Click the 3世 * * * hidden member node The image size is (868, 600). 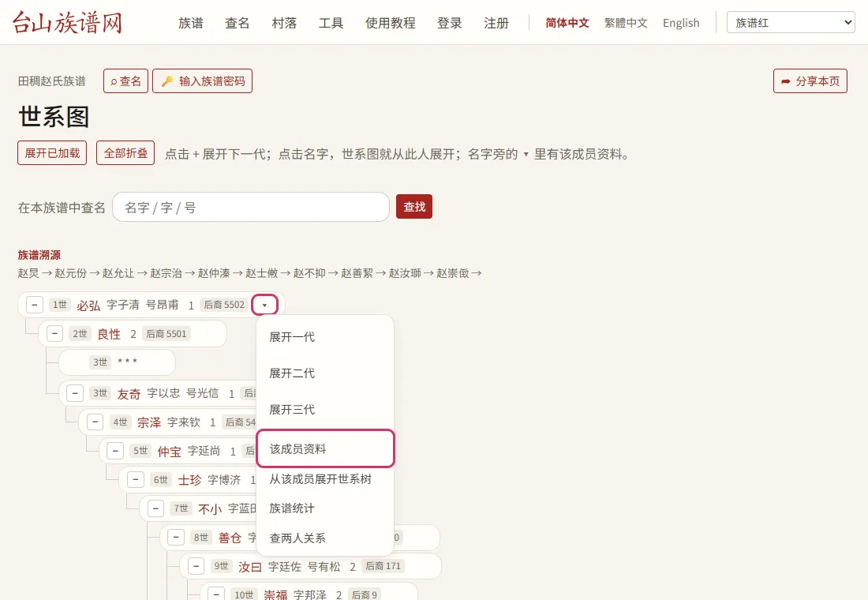click(117, 362)
